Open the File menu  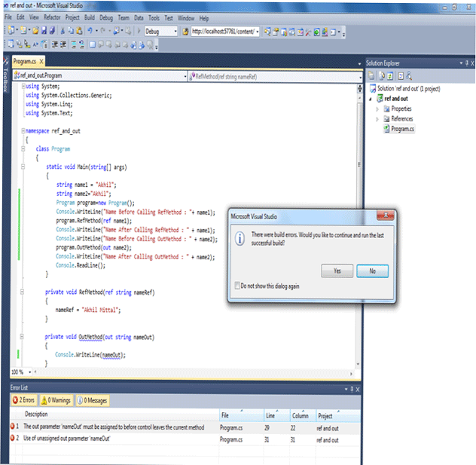point(8,17)
